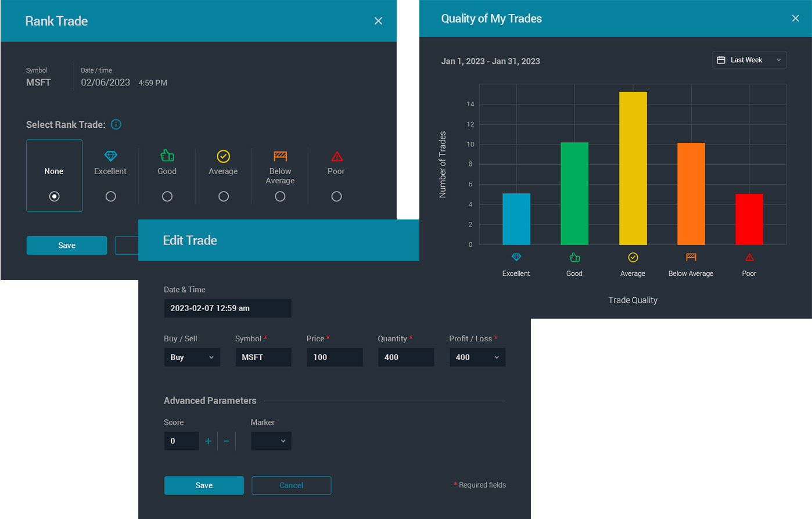Click the info icon beside Select Rank Trade

point(116,124)
